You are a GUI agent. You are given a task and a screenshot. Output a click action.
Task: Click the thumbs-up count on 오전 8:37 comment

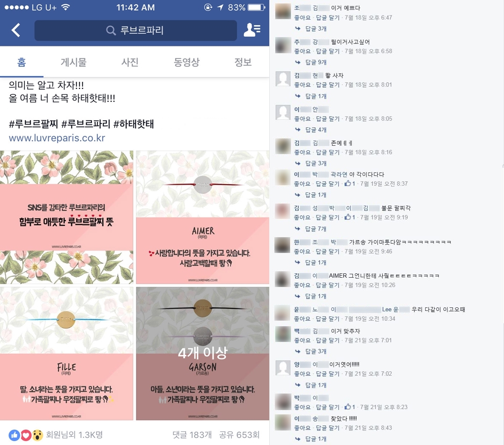(x=350, y=184)
